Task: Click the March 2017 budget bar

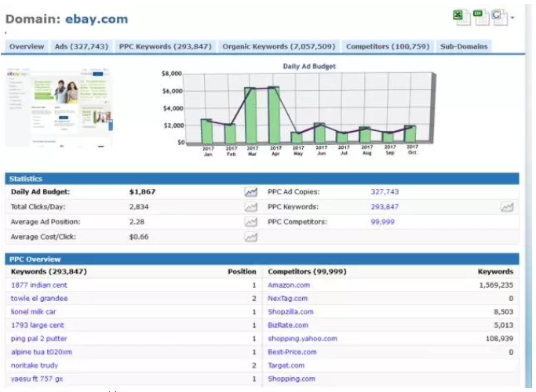Action: pos(252,116)
